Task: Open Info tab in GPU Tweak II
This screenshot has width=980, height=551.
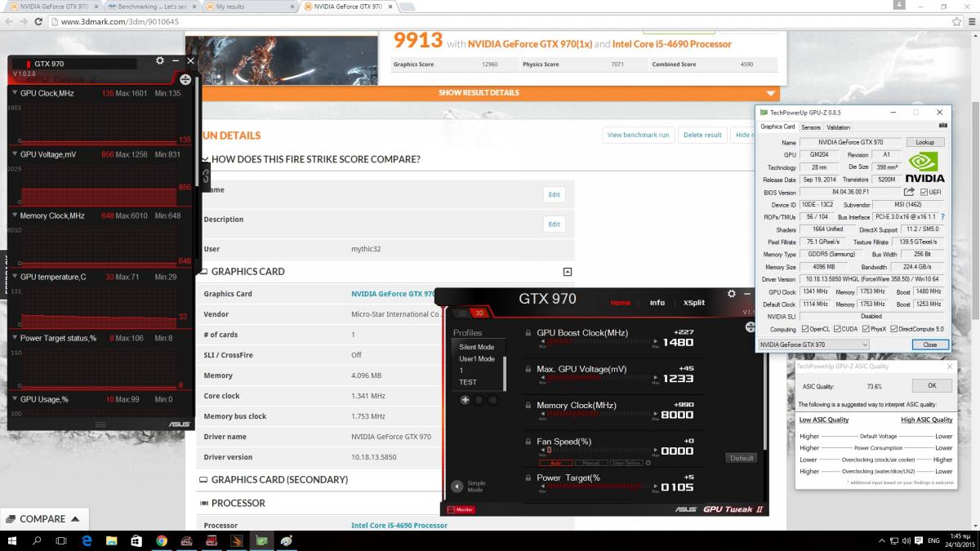Action: (657, 303)
